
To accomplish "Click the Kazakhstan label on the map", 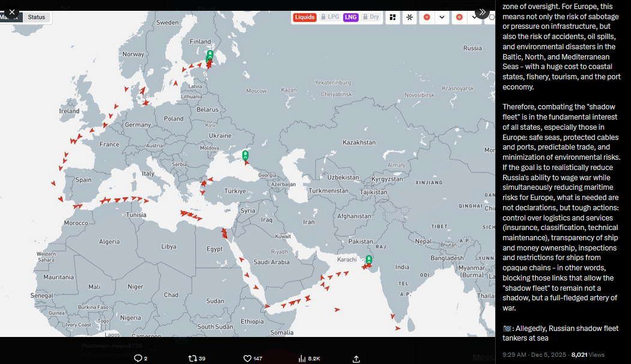I will (359, 142).
